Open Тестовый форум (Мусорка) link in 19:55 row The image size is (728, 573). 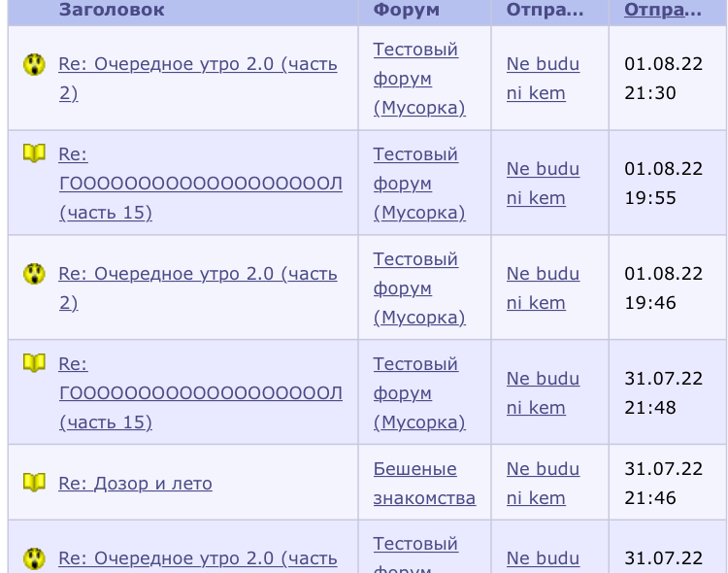419,184
